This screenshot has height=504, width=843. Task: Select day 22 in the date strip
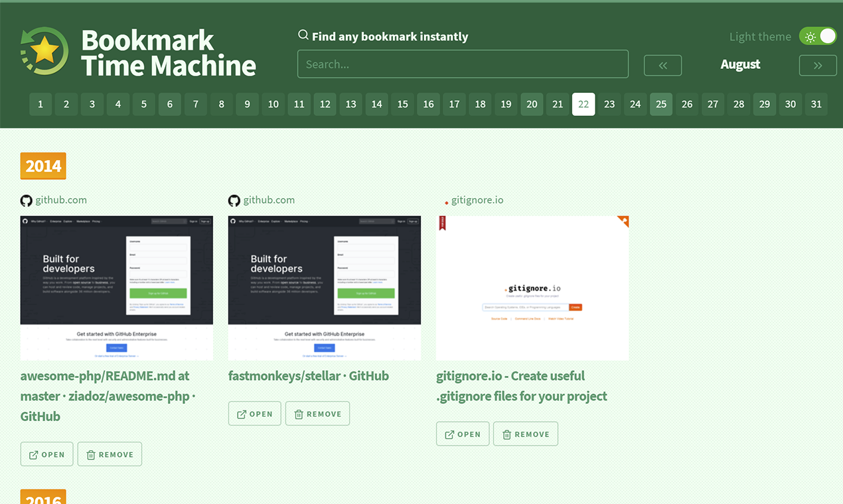pyautogui.click(x=583, y=104)
